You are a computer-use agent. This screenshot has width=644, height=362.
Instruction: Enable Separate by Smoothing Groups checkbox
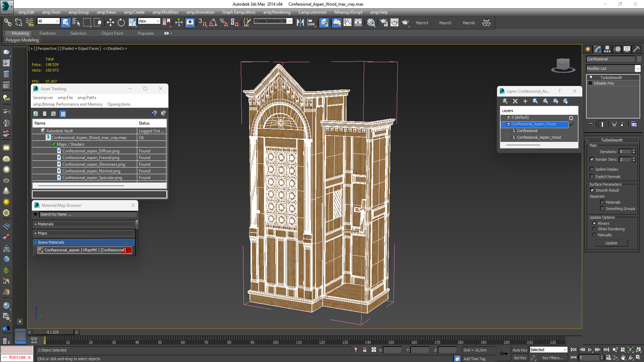[x=602, y=208]
